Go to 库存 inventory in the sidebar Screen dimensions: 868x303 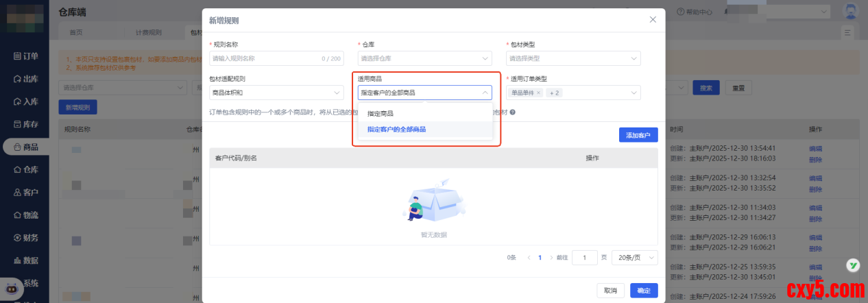tap(25, 124)
